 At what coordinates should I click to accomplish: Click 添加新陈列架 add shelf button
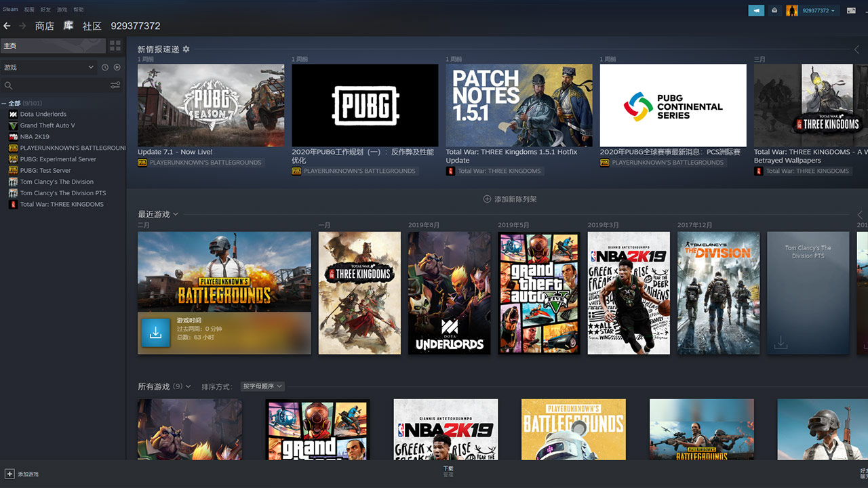pyautogui.click(x=510, y=199)
